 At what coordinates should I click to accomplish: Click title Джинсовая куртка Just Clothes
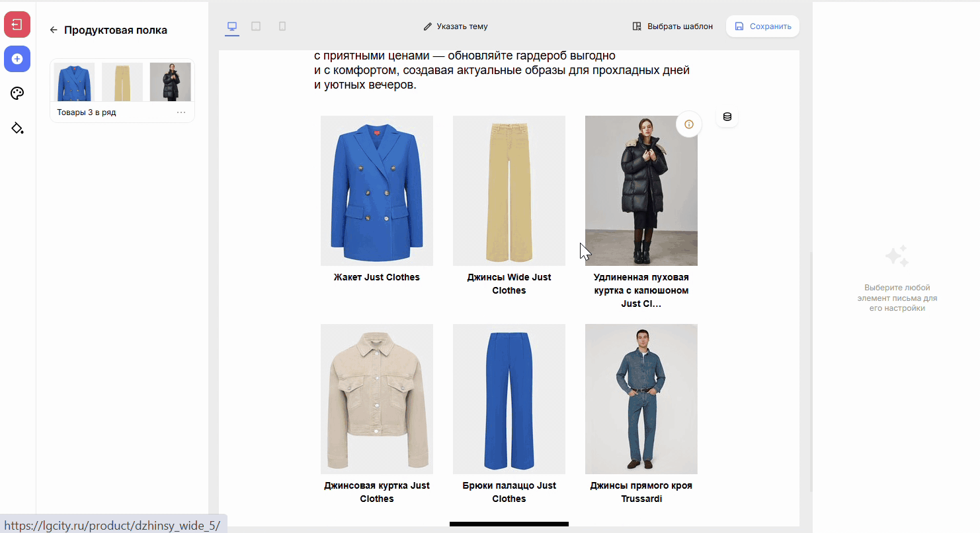[x=377, y=492]
